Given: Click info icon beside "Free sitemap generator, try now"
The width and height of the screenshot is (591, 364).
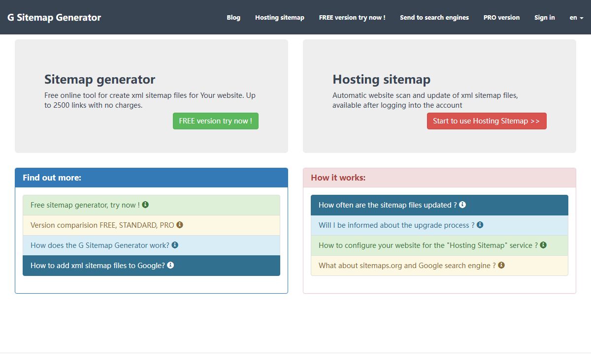Looking at the screenshot, I should click(x=145, y=205).
